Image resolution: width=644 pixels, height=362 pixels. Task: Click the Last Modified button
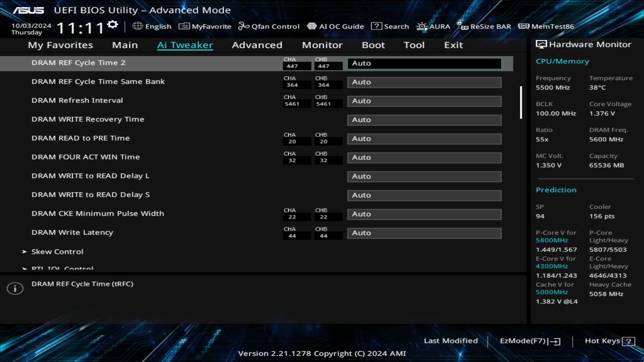point(451,340)
